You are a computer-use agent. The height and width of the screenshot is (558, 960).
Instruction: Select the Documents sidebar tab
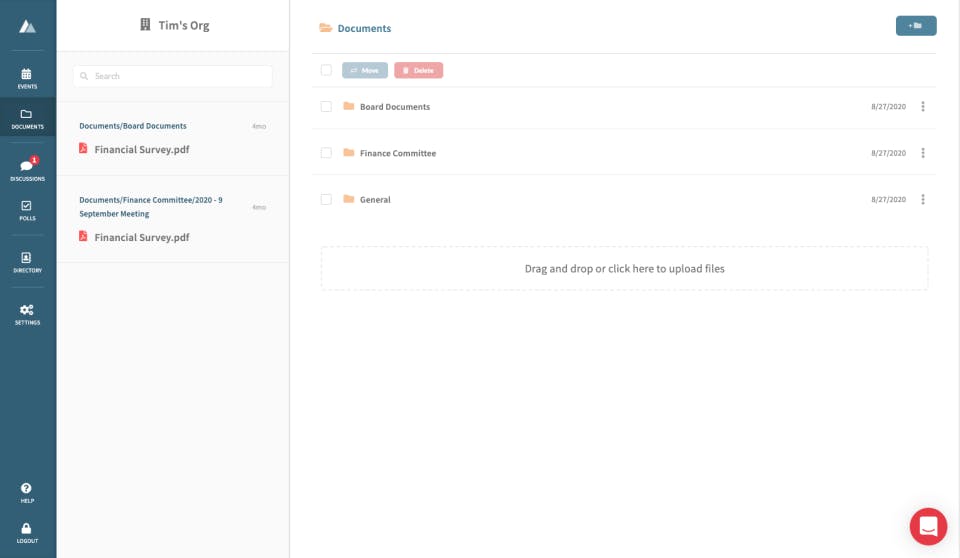pyautogui.click(x=27, y=116)
